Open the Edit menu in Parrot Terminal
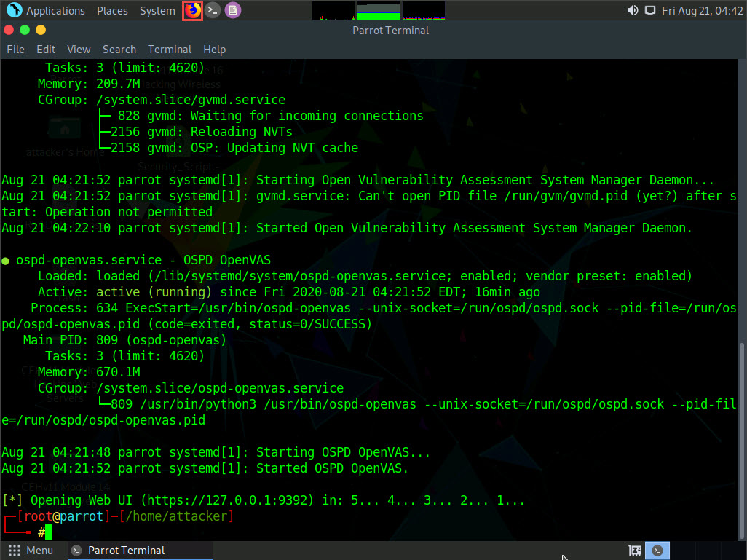 click(46, 50)
